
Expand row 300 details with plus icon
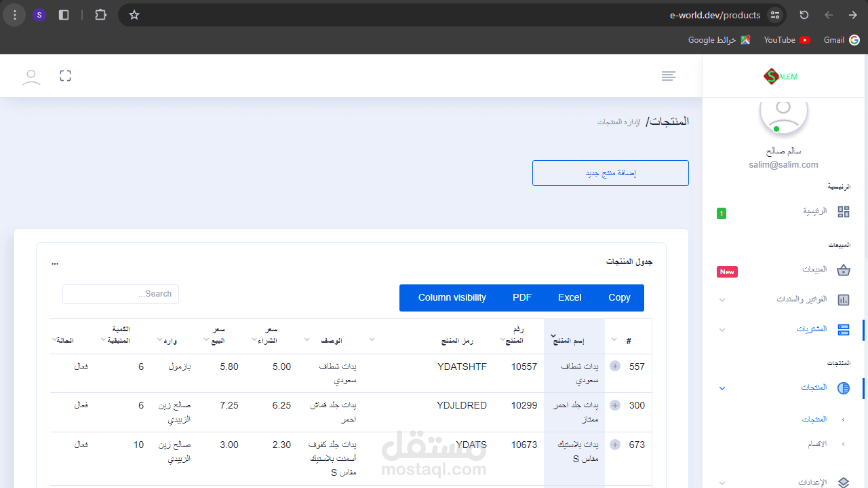615,405
